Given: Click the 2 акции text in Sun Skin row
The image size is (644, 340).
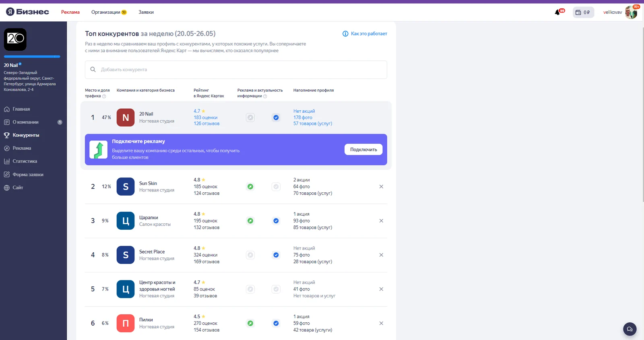Looking at the screenshot, I should [x=301, y=180].
